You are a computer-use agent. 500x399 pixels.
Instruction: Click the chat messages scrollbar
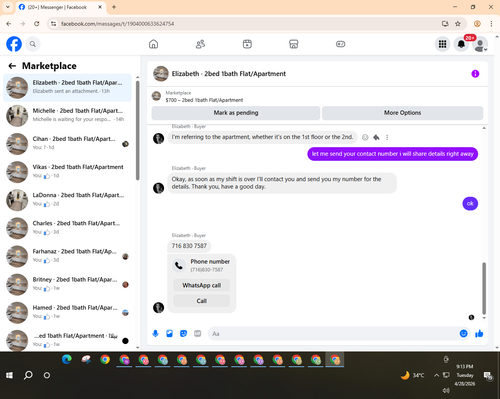click(x=484, y=288)
